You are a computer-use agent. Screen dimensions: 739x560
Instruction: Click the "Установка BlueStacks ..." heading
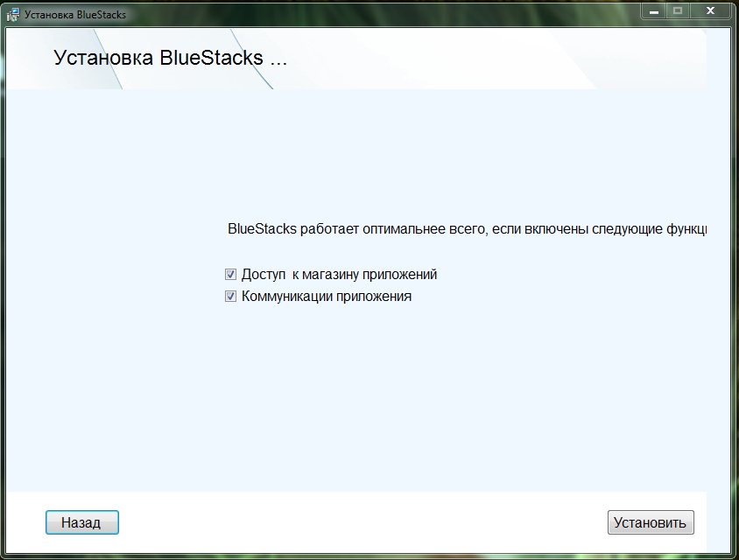click(x=170, y=58)
